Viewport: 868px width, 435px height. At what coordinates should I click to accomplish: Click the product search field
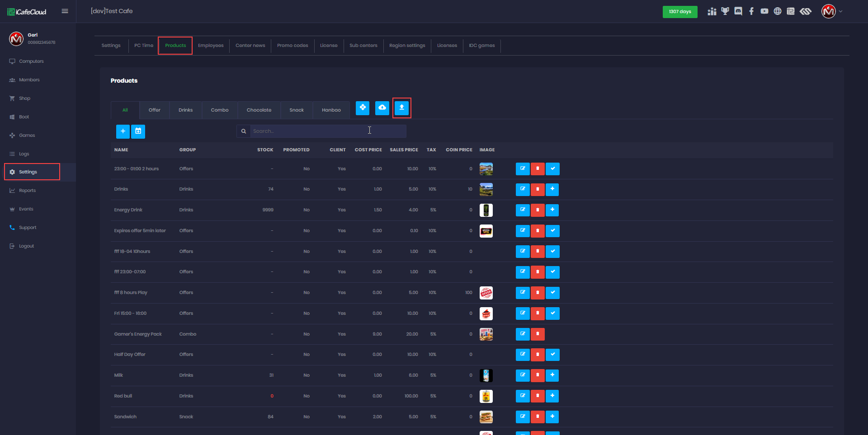[328, 131]
